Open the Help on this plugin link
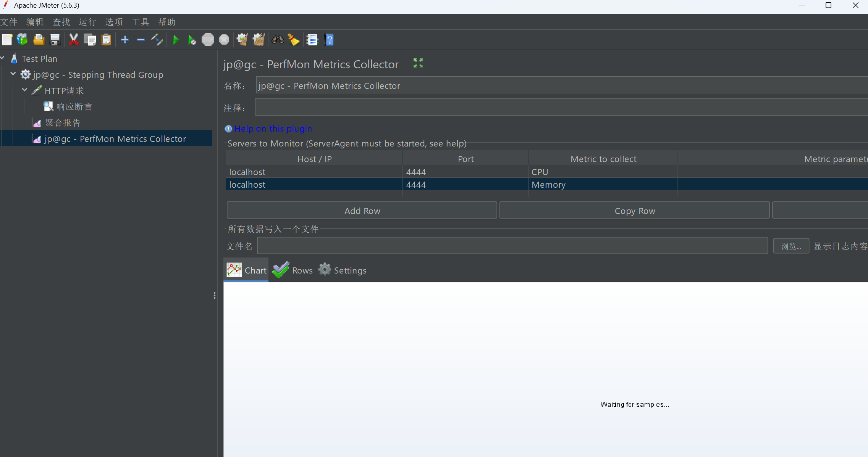868x457 pixels. point(273,129)
